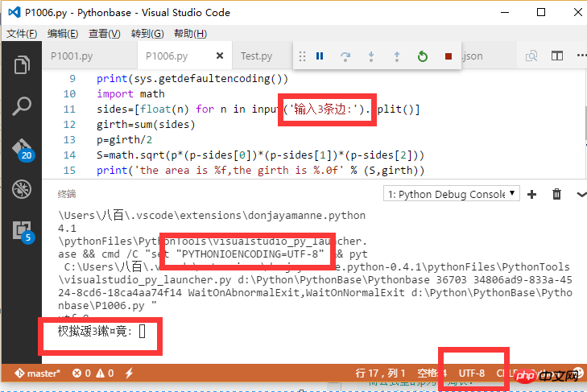
Task: Open the Explorer view in the activity bar
Action: click(22, 65)
